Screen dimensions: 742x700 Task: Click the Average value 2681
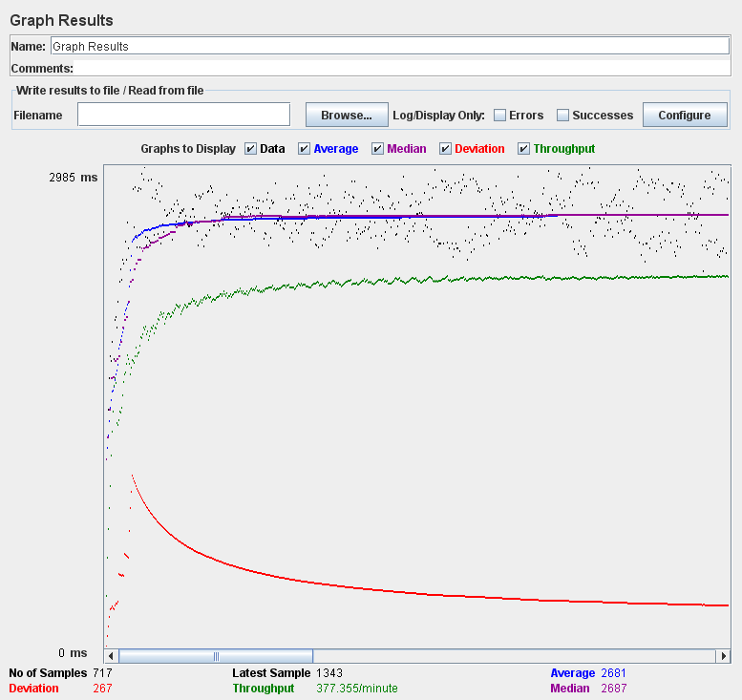(613, 673)
